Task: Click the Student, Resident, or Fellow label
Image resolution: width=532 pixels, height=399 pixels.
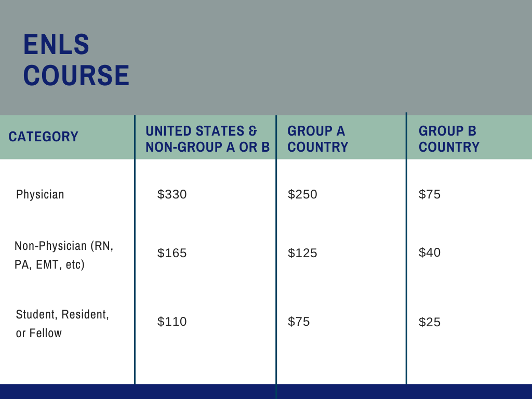Action: coord(62,324)
